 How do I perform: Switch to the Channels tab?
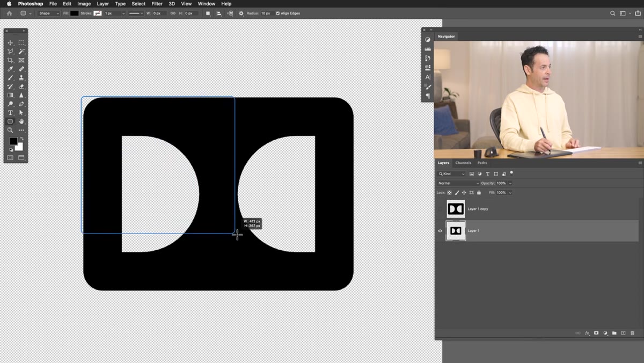pos(463,163)
